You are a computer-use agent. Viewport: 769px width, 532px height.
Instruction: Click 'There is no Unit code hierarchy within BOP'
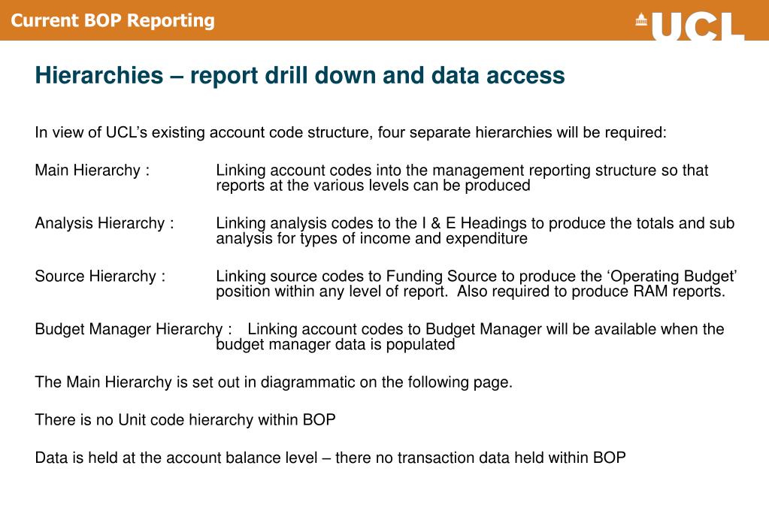point(186,420)
